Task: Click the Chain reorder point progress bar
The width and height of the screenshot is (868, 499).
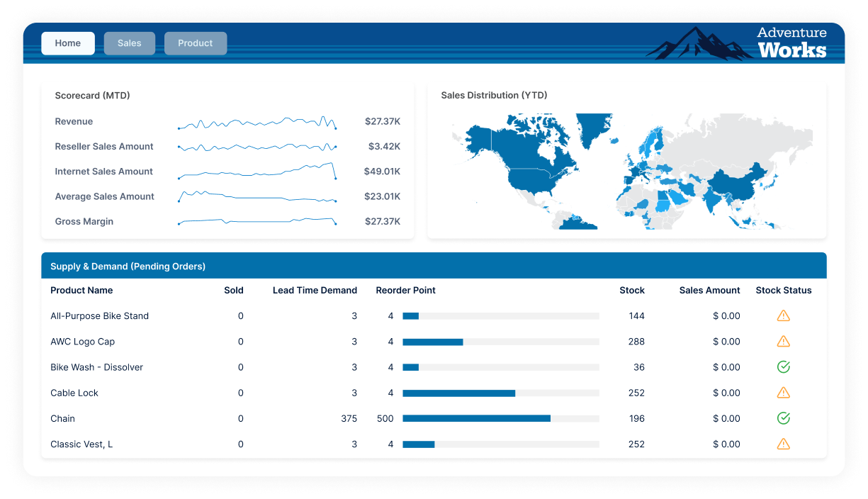Action: (x=500, y=418)
